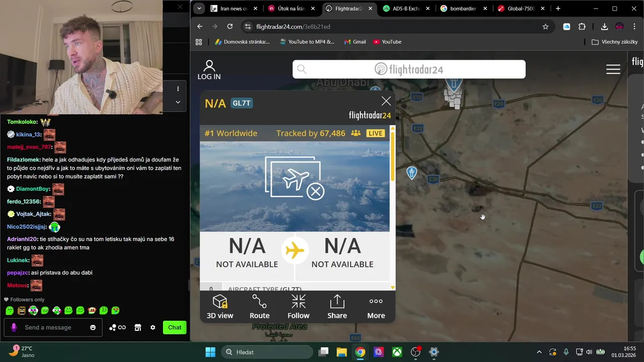Viewport: 644px width, 362px height.
Task: Click the Flightradar24 search field
Action: tap(409, 69)
